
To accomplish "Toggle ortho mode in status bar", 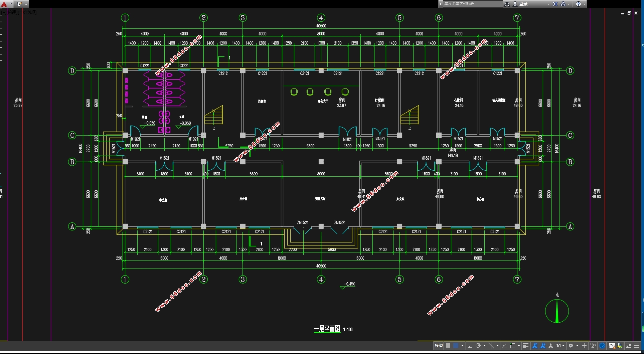I will coord(470,346).
